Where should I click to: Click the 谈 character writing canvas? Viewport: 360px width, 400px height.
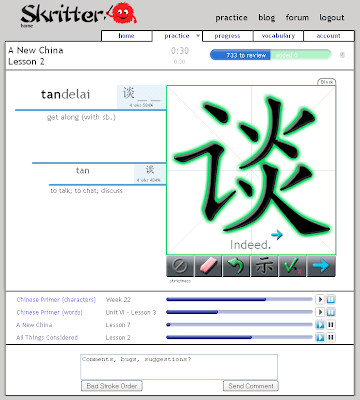click(x=251, y=170)
